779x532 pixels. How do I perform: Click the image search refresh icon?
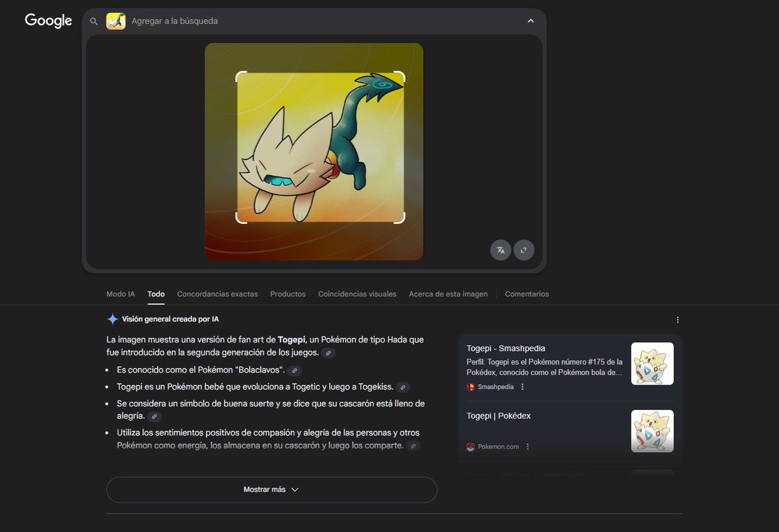pyautogui.click(x=524, y=250)
